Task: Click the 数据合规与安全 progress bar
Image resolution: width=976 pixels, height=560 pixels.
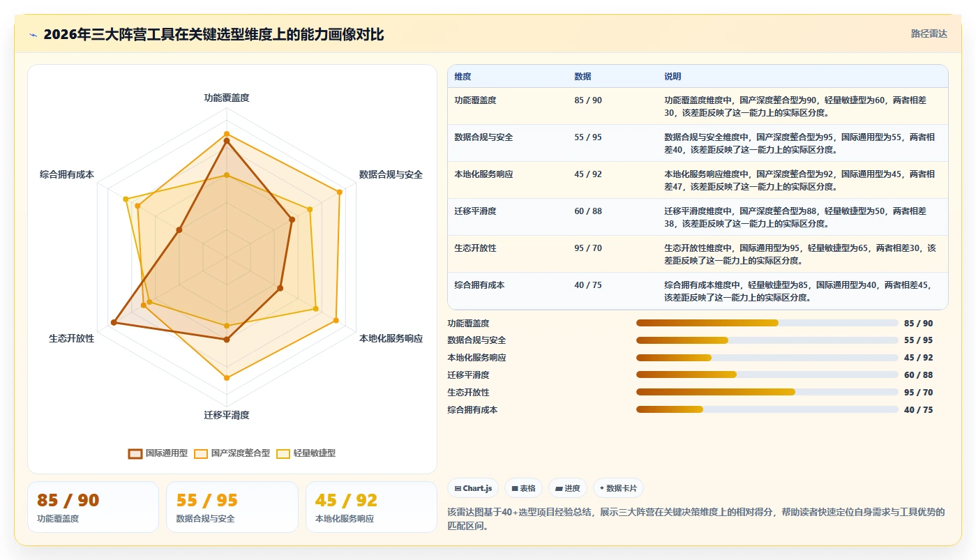Action: point(767,340)
